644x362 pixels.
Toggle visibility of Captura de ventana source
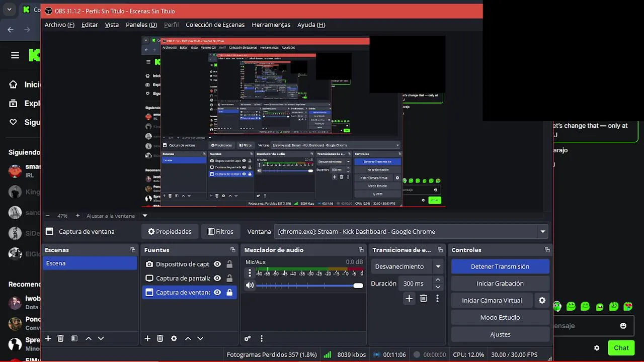pyautogui.click(x=217, y=292)
